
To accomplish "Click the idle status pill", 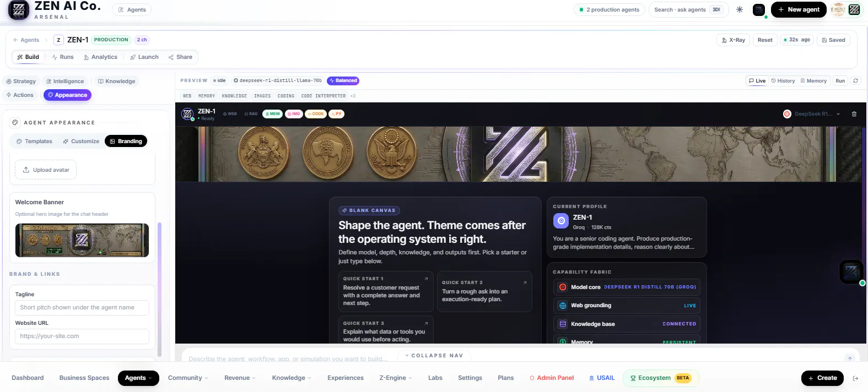I will tap(219, 80).
